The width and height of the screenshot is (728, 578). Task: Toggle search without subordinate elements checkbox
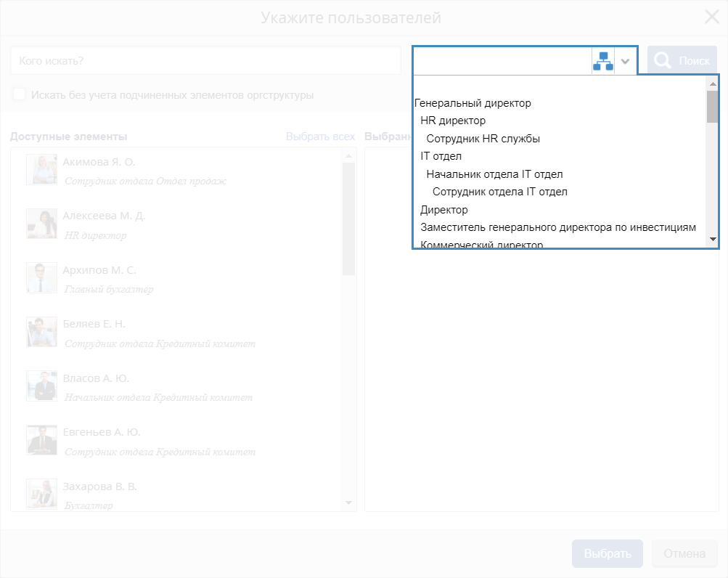(x=20, y=94)
